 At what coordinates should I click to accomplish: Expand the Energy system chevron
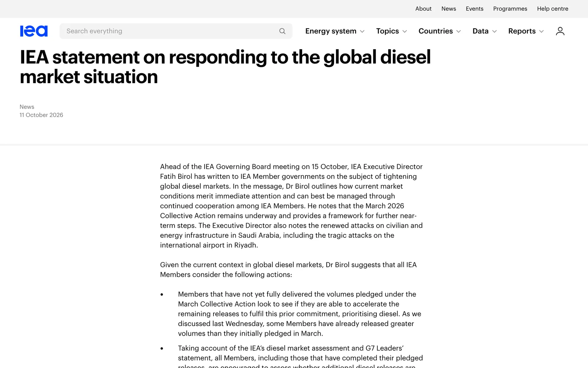(x=362, y=32)
